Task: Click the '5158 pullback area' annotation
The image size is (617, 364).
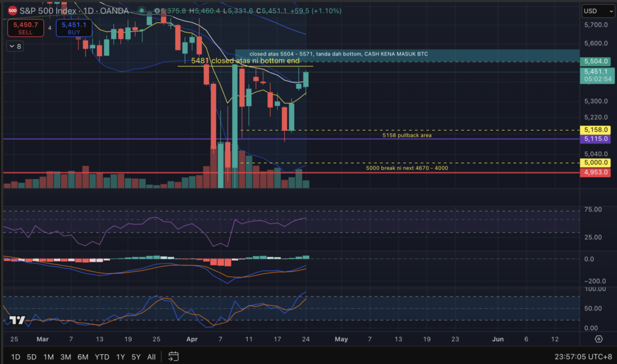Action: coord(407,136)
